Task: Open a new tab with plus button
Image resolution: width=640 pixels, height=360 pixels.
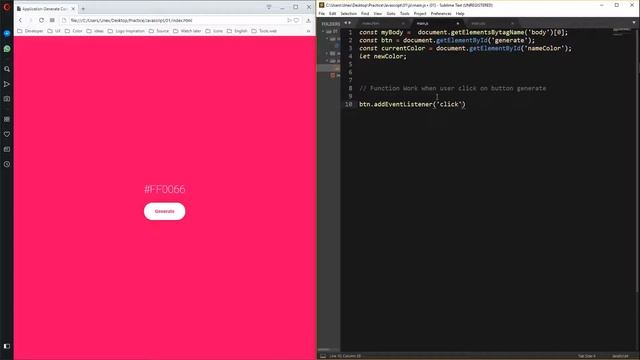Action: 83,9
